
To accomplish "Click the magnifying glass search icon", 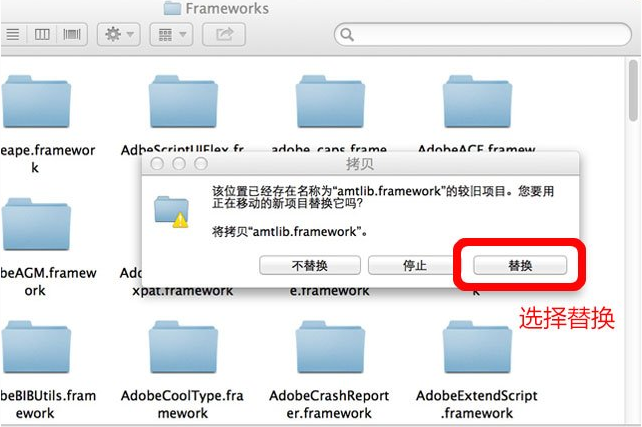I will (347, 35).
